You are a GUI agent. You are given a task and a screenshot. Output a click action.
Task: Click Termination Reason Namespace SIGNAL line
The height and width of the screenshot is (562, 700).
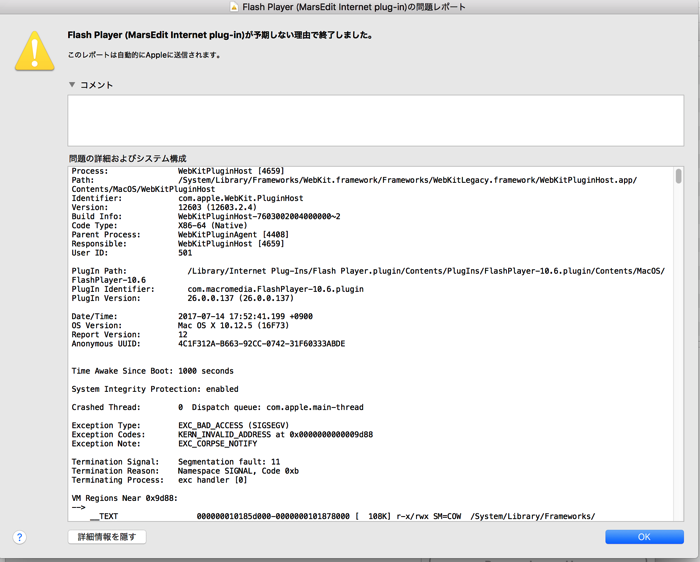[x=185, y=471]
